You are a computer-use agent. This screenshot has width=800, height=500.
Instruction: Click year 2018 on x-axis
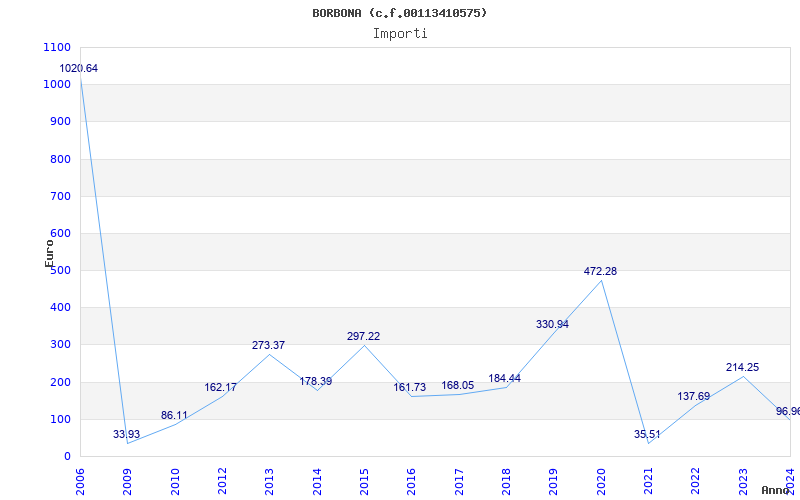(506, 482)
